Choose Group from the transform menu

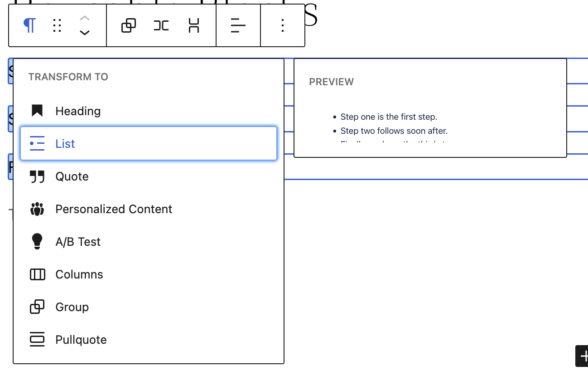[72, 307]
